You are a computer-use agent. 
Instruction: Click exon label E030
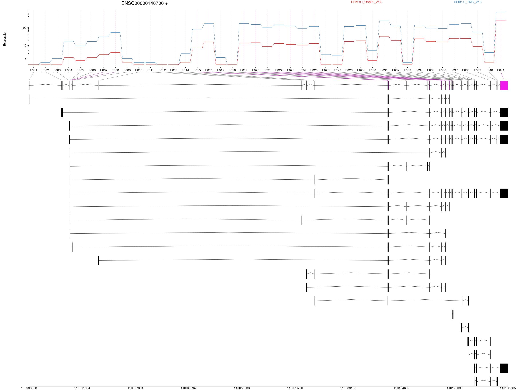click(372, 70)
